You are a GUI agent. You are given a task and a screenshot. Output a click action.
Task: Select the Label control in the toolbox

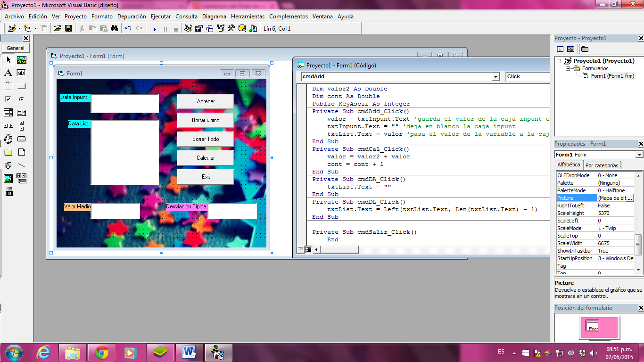pos(8,72)
